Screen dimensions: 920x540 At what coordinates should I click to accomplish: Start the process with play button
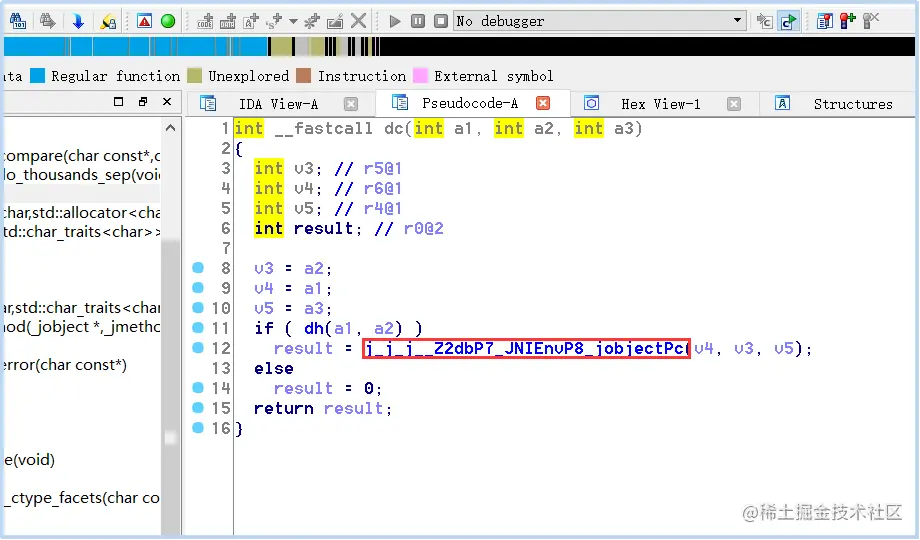pos(395,22)
